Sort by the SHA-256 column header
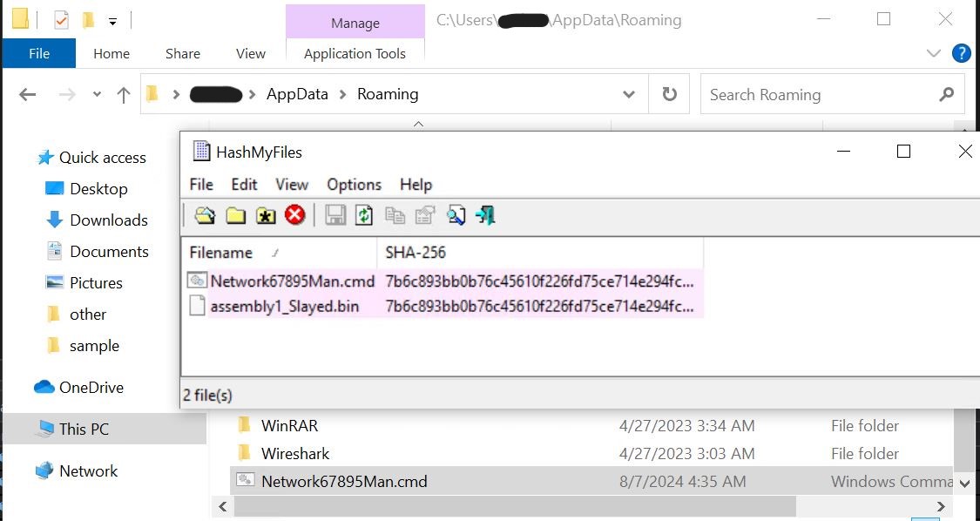980x521 pixels. (416, 253)
